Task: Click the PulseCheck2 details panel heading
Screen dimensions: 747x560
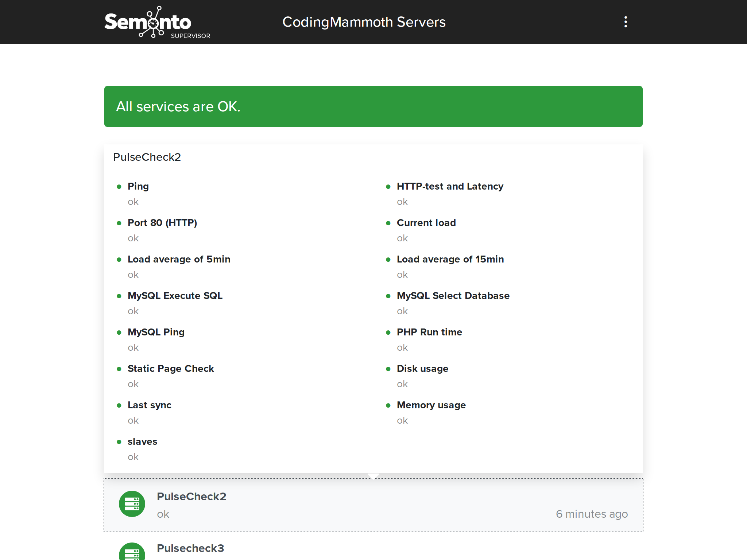Action: click(147, 157)
